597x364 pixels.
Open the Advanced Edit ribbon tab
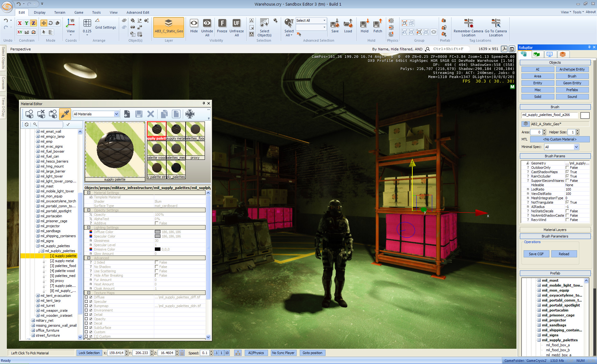pyautogui.click(x=138, y=12)
